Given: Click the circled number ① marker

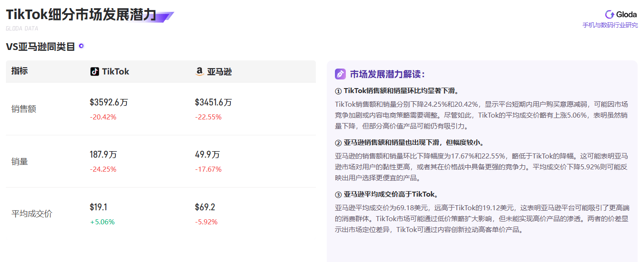Looking at the screenshot, I should tap(338, 91).
